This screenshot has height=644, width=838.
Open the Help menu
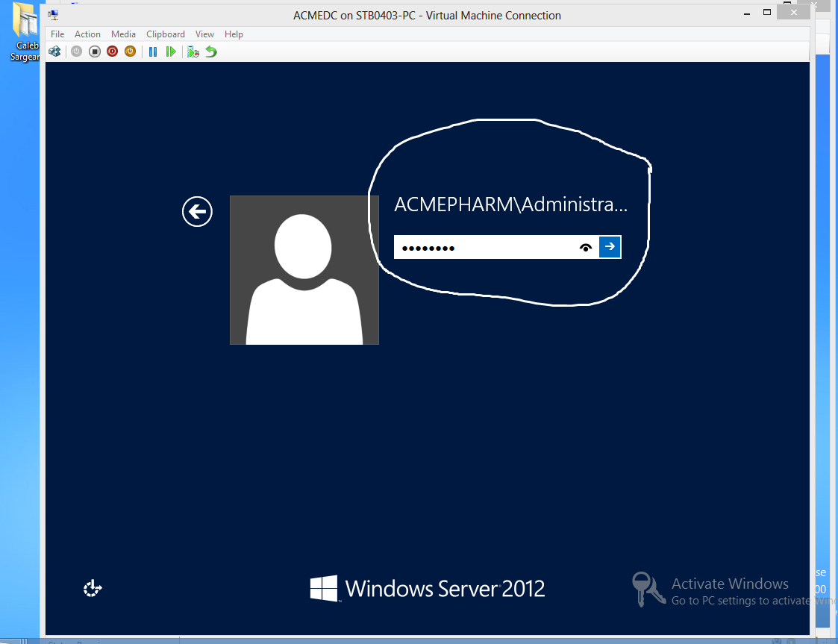click(234, 34)
